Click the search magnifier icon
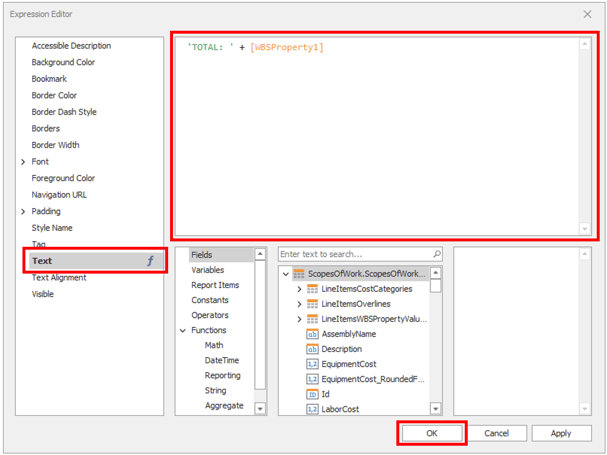The image size is (607, 455). [437, 254]
